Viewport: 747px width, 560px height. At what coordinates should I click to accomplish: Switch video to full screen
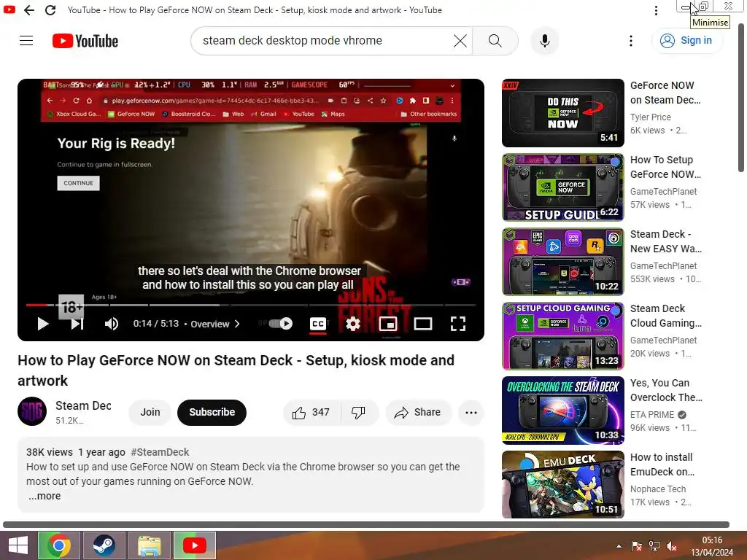point(458,324)
